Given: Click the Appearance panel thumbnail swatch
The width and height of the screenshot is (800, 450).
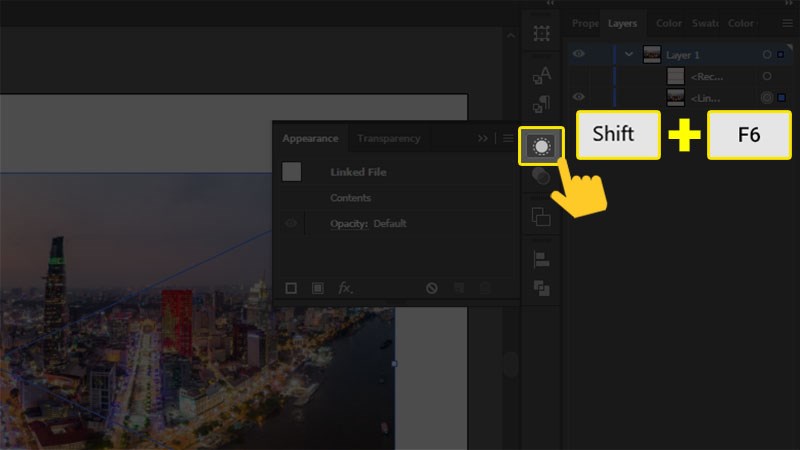Looking at the screenshot, I should (291, 171).
